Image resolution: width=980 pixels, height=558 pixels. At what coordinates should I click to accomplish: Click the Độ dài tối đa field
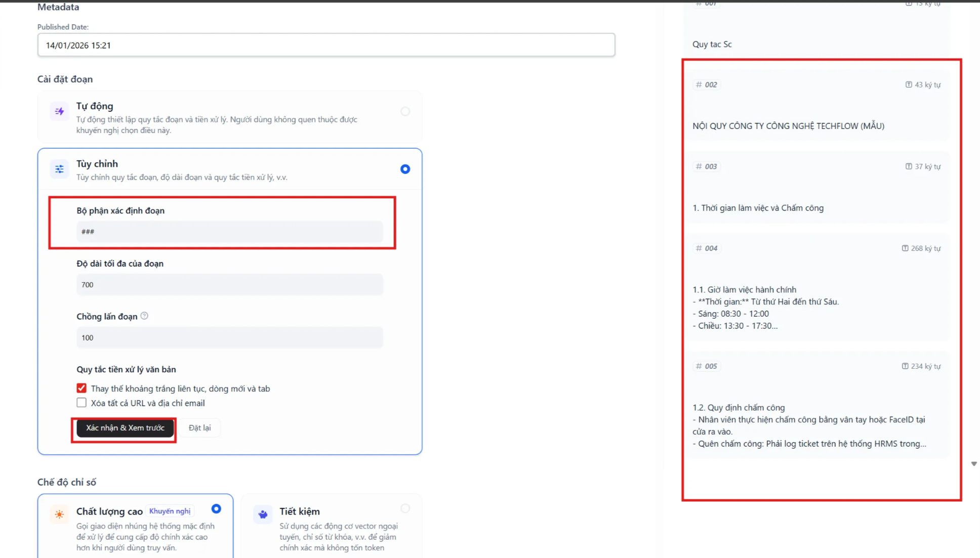tap(229, 285)
